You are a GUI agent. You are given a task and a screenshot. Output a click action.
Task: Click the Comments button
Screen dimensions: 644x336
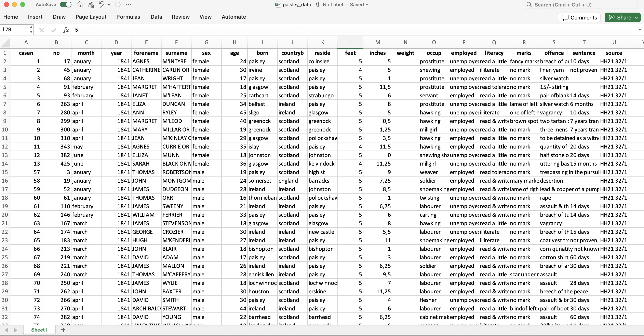[x=579, y=17]
